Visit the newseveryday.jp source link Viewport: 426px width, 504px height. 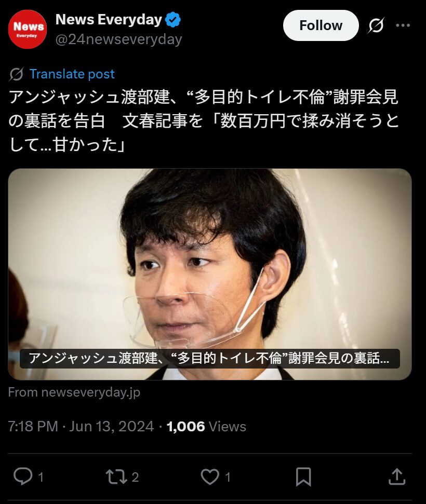coord(74,392)
